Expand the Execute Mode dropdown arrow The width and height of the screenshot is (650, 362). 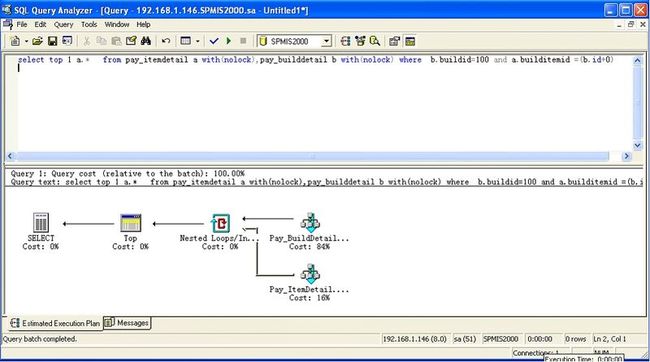[x=197, y=41]
